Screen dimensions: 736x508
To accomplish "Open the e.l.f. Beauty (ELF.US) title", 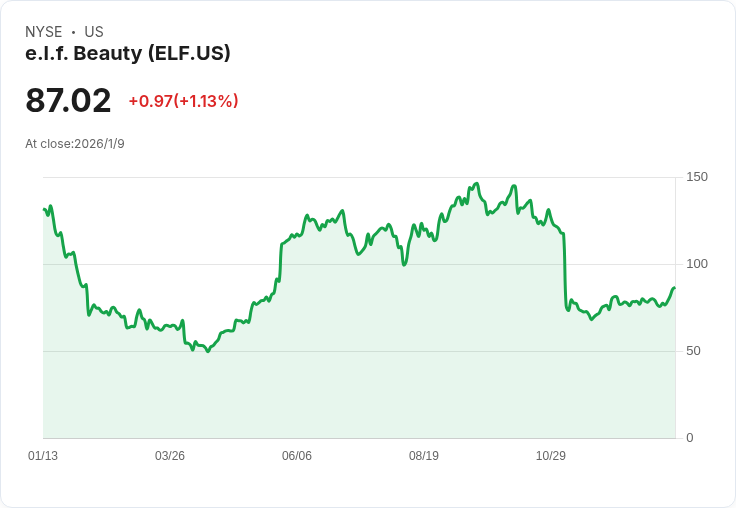I will (x=128, y=53).
